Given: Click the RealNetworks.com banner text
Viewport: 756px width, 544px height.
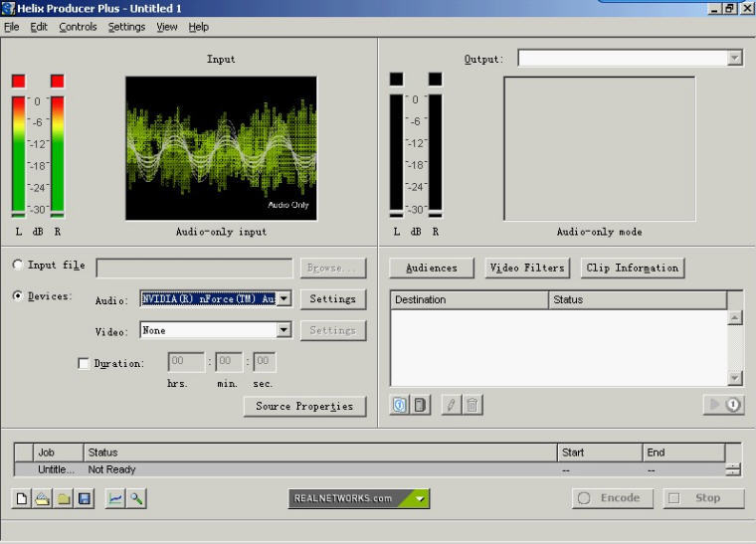Looking at the screenshot, I should coord(343,498).
